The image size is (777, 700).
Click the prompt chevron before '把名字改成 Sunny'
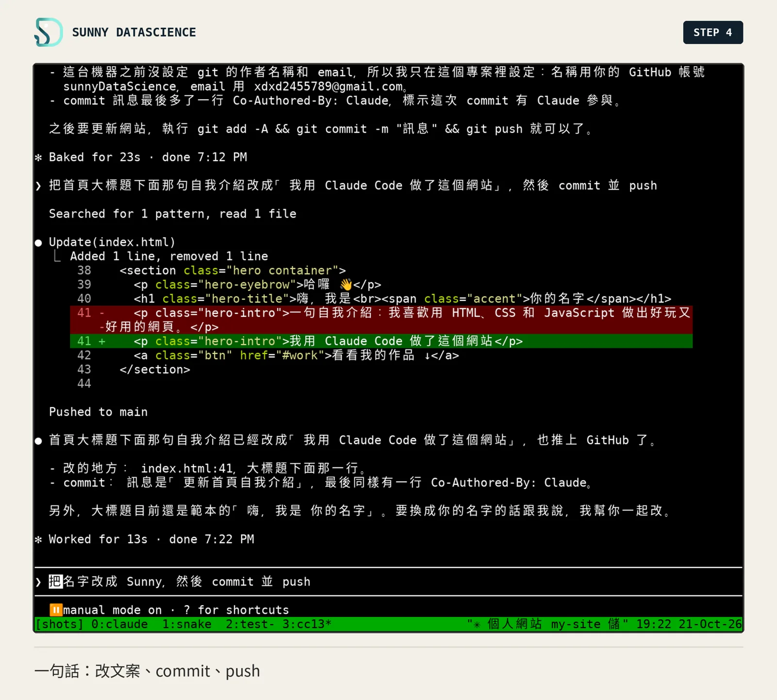tap(38, 581)
